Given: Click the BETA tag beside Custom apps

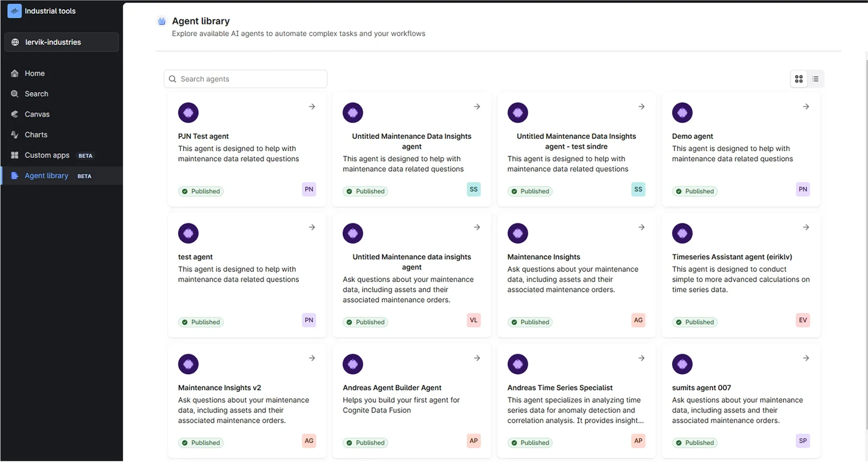Looking at the screenshot, I should pyautogui.click(x=85, y=156).
